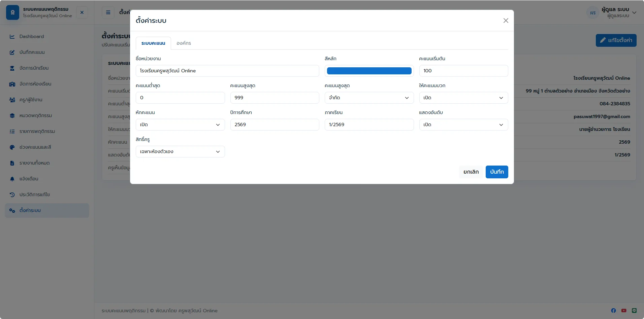The height and width of the screenshot is (319, 644).
Task: Click the รายงานทั้งหมด document icon
Action: click(x=12, y=163)
